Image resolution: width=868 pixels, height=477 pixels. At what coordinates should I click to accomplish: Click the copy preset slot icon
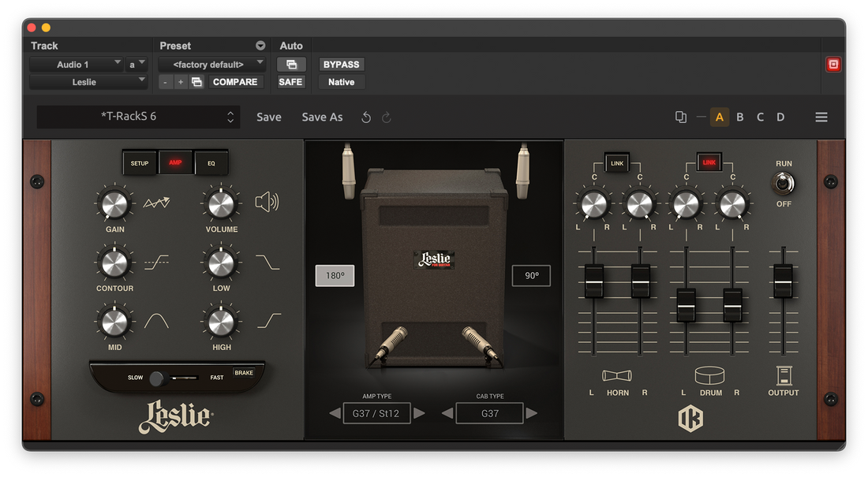click(681, 117)
